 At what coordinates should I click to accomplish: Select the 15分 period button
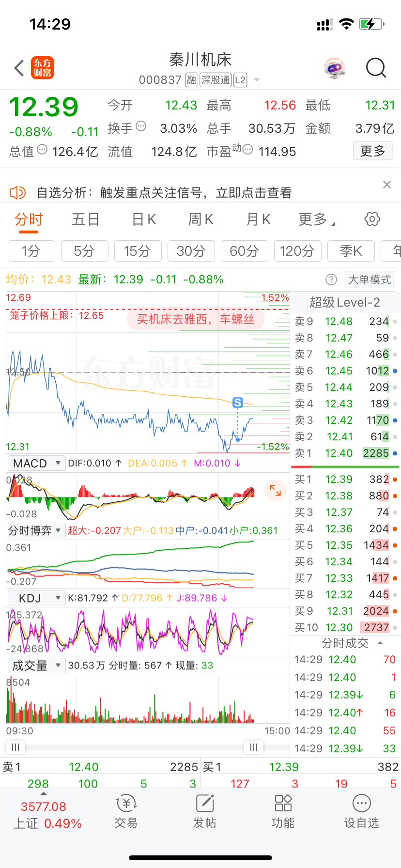pos(138,251)
